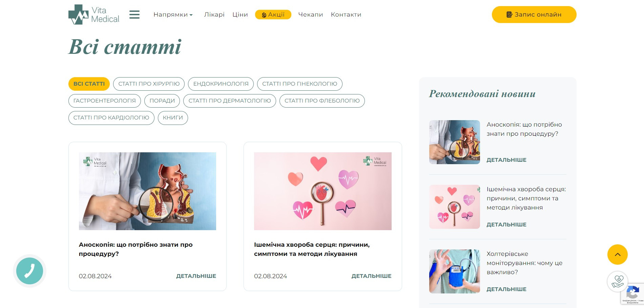This screenshot has height=308, width=644.
Task: Click the Vita Medical logo
Action: point(94,15)
